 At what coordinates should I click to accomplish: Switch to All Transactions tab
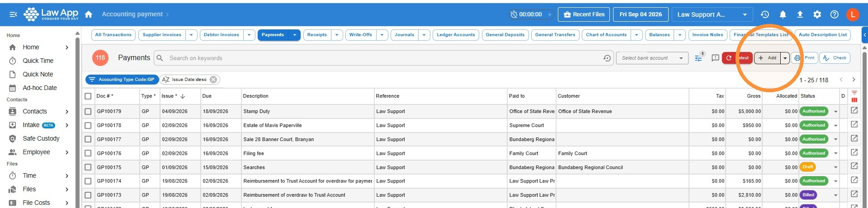[x=113, y=35]
